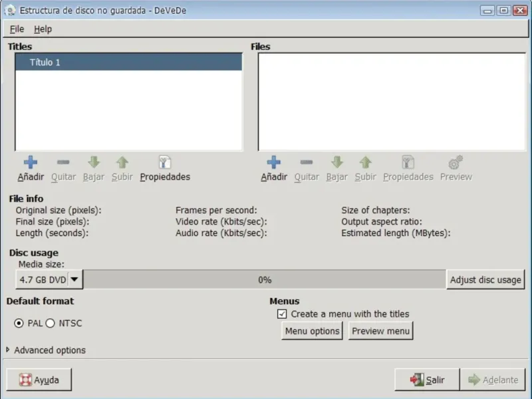Viewport: 532px width, 399px height.
Task: Click Bajar down arrow under Files list
Action: pos(337,162)
